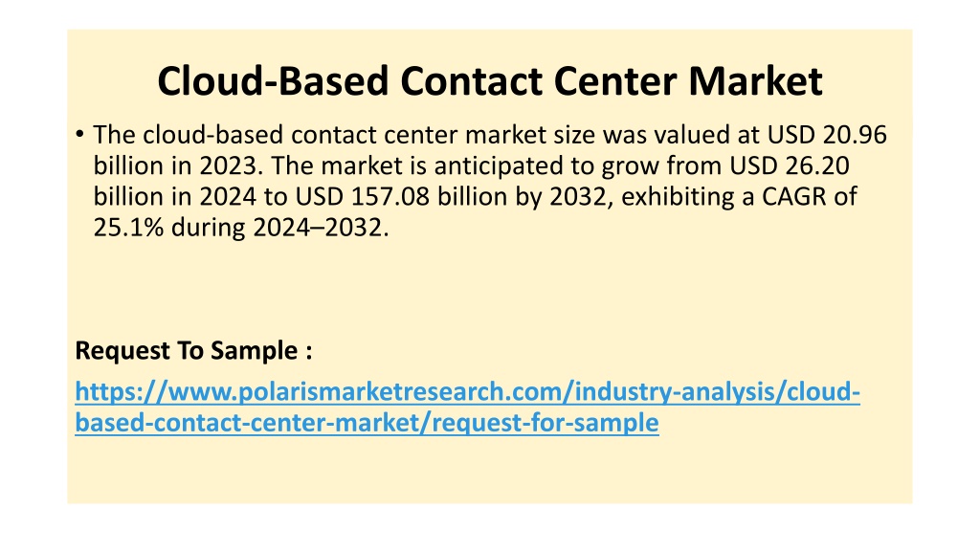The image size is (980, 551).
Task: Click the 'USD 26.20' figure in text
Action: (x=790, y=165)
